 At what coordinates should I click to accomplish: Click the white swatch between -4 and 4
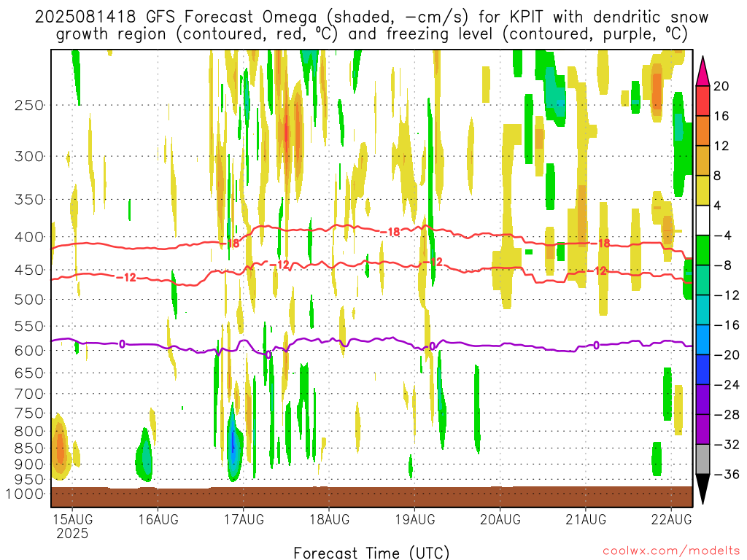tap(703, 220)
